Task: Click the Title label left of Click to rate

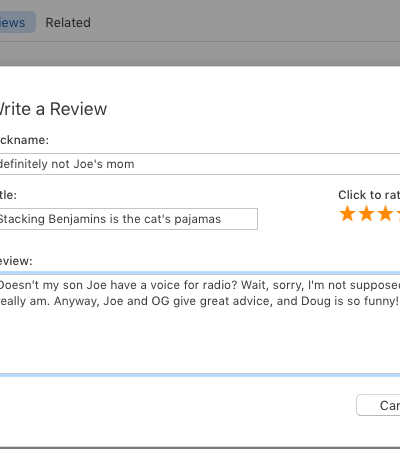Action: (8, 195)
